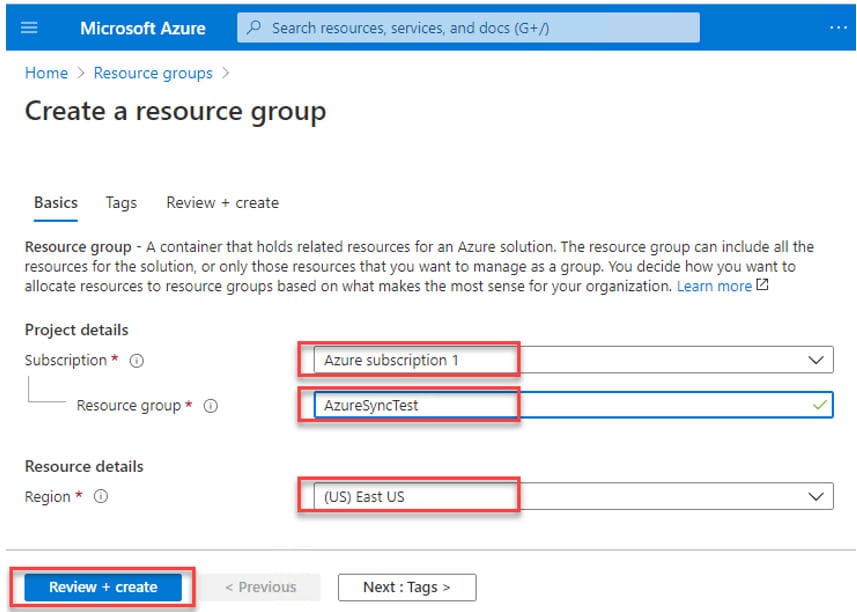Click the Region field label
The height and width of the screenshot is (612, 857).
(48, 497)
